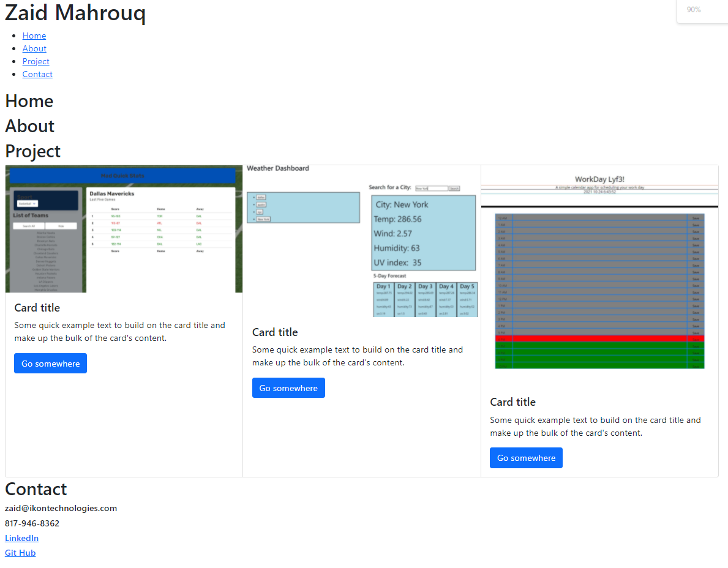Click Go somewhere under the WorkDay Lyf3 card
This screenshot has height=568, width=728.
(x=526, y=458)
